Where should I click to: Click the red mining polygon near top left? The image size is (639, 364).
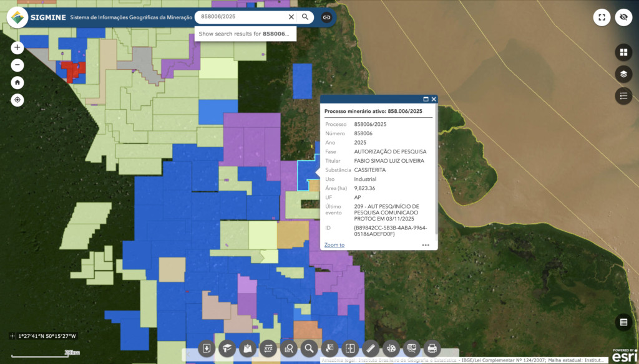tap(72, 71)
